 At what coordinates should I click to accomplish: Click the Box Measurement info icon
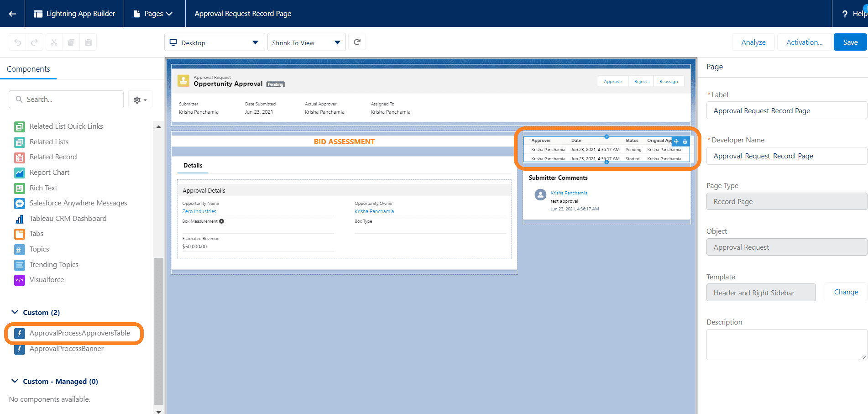[221, 221]
